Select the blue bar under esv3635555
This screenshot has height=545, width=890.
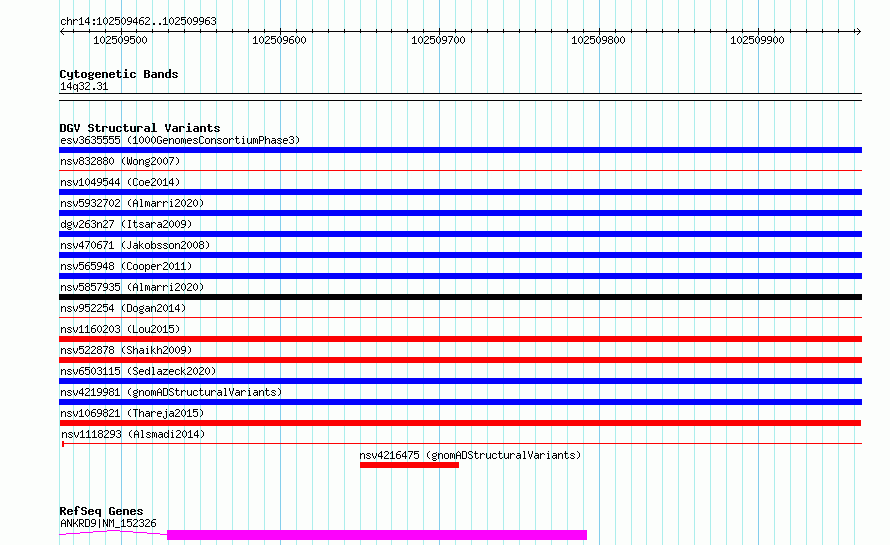(x=460, y=150)
